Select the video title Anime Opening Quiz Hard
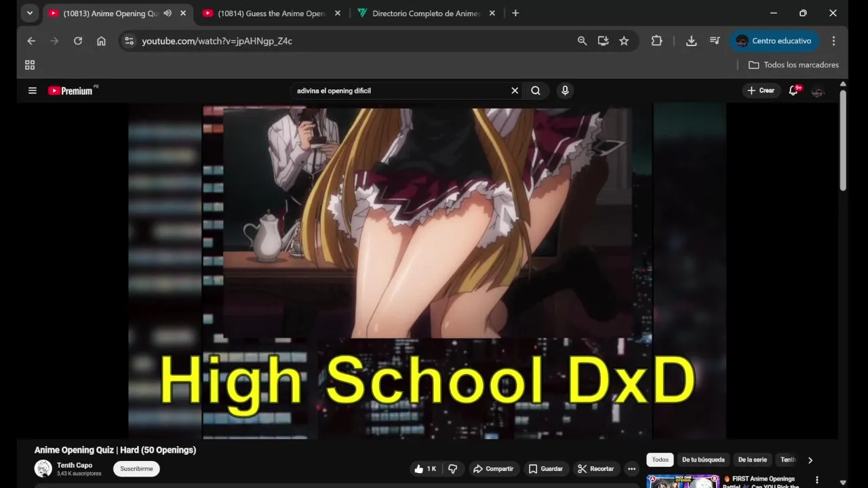868x488 pixels. pyautogui.click(x=115, y=450)
